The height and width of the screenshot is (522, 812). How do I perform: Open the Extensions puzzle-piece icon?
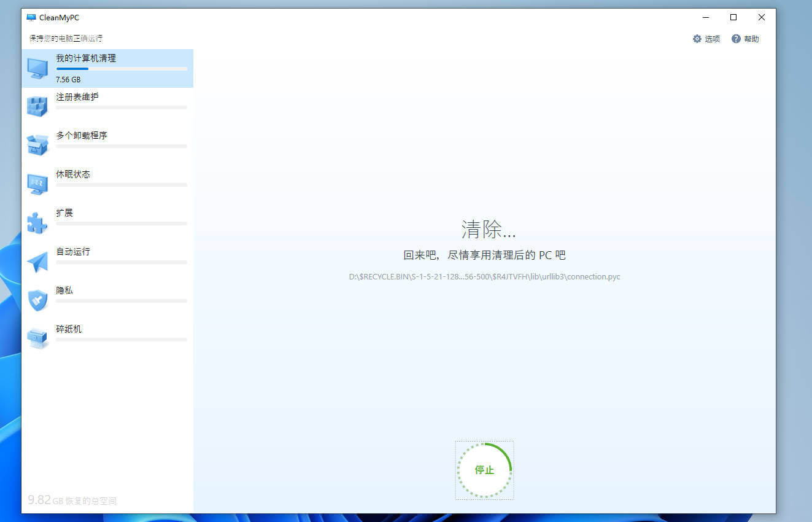pyautogui.click(x=37, y=222)
